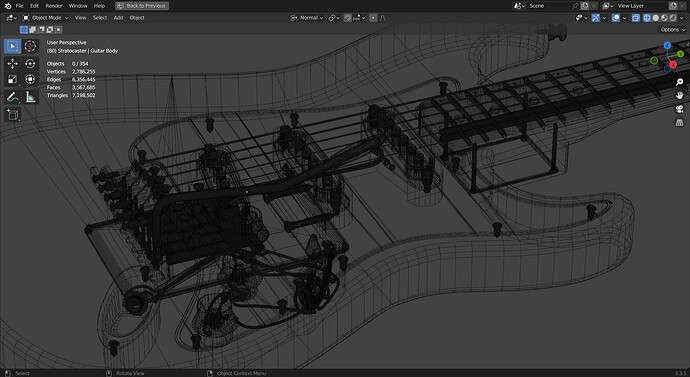The height and width of the screenshot is (377, 690).
Task: Switch to wireframe viewport shading
Action: pyautogui.click(x=647, y=18)
